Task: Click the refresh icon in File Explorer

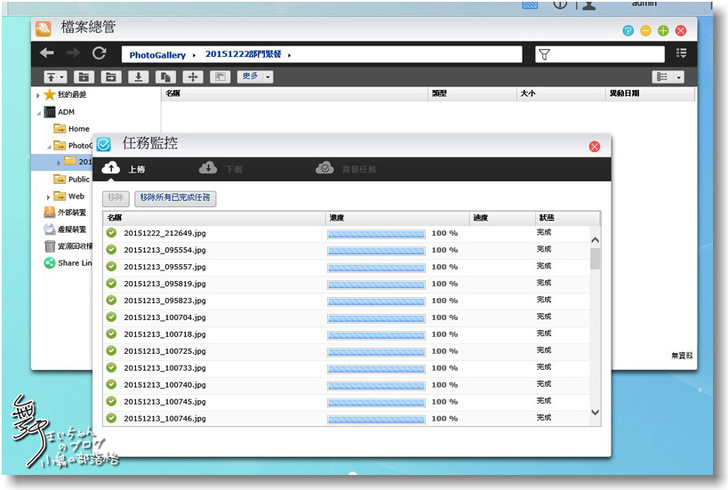Action: pos(99,54)
